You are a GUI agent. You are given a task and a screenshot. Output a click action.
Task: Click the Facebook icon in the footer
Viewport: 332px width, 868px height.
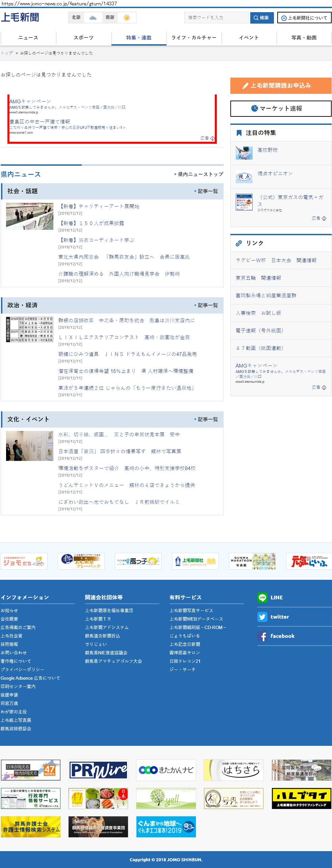[262, 636]
